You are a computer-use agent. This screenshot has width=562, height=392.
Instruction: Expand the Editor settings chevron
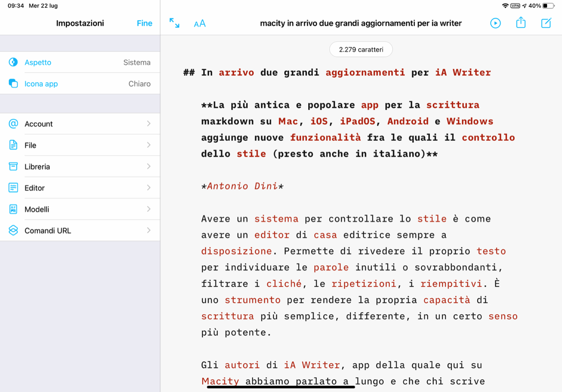(x=148, y=188)
